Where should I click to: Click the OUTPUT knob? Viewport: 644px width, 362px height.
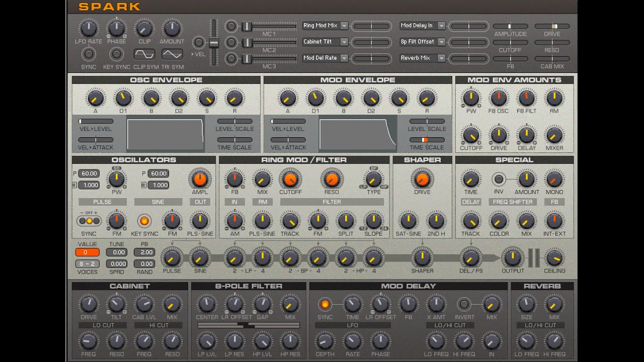click(512, 257)
